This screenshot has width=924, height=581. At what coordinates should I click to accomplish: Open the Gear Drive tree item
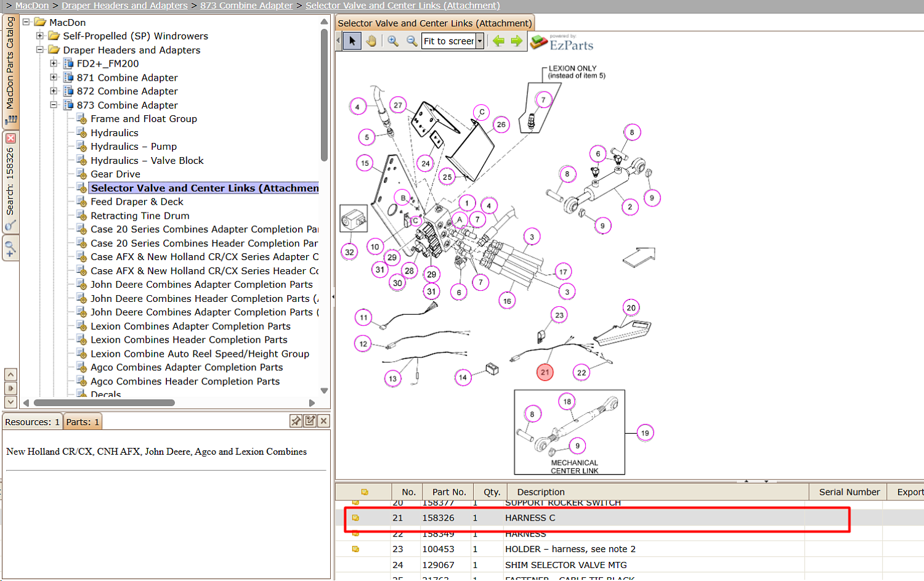[x=115, y=174]
